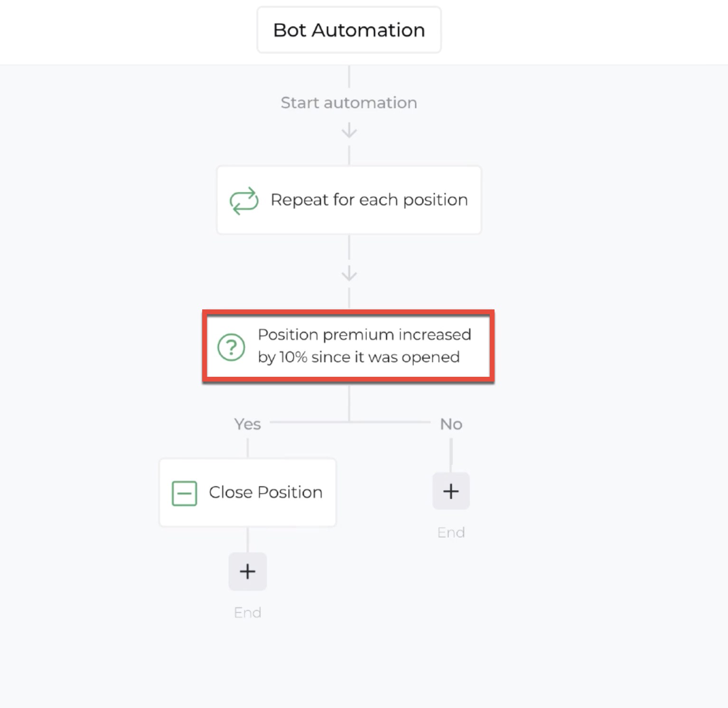The width and height of the screenshot is (728, 708).
Task: Click the End label under the No branch
Action: coord(451,532)
